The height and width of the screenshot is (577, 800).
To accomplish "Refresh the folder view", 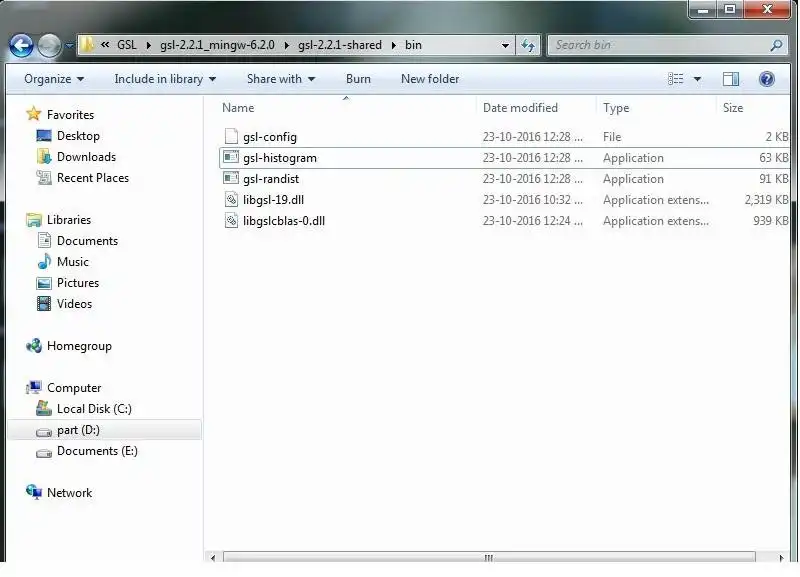I will 528,45.
